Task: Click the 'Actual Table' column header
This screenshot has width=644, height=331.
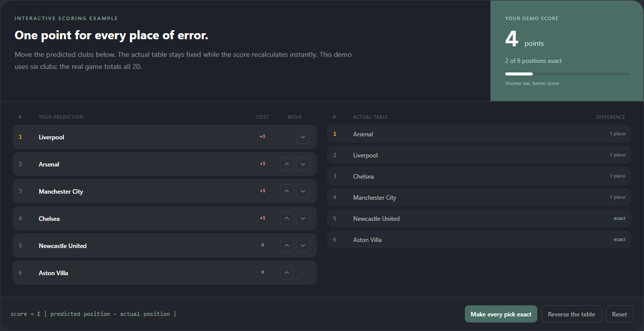Action: [x=370, y=117]
